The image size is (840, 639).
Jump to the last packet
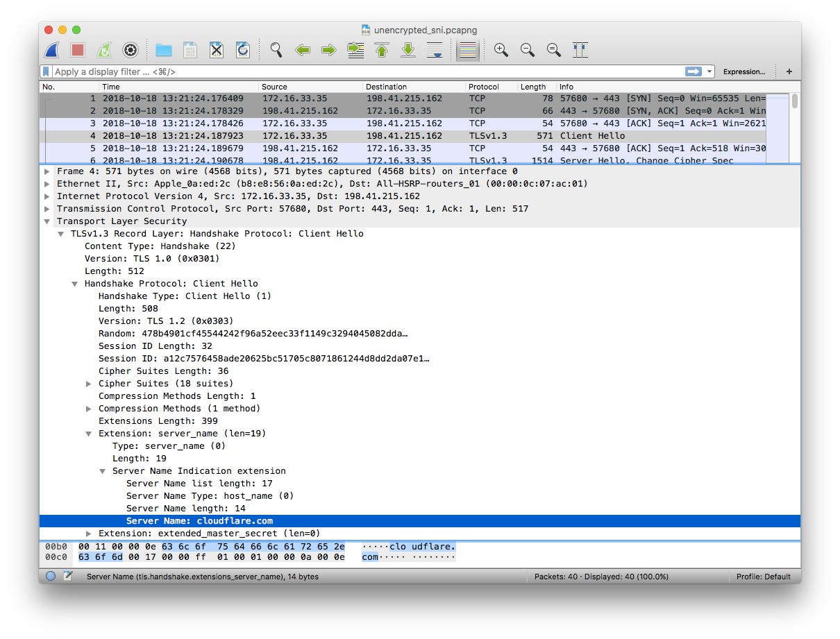(408, 50)
